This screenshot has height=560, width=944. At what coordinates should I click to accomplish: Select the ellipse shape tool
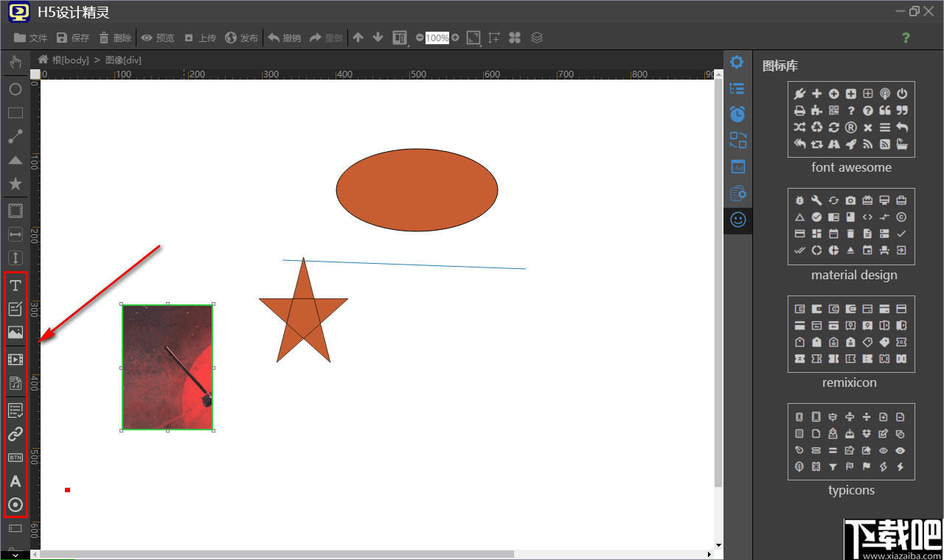[x=15, y=89]
